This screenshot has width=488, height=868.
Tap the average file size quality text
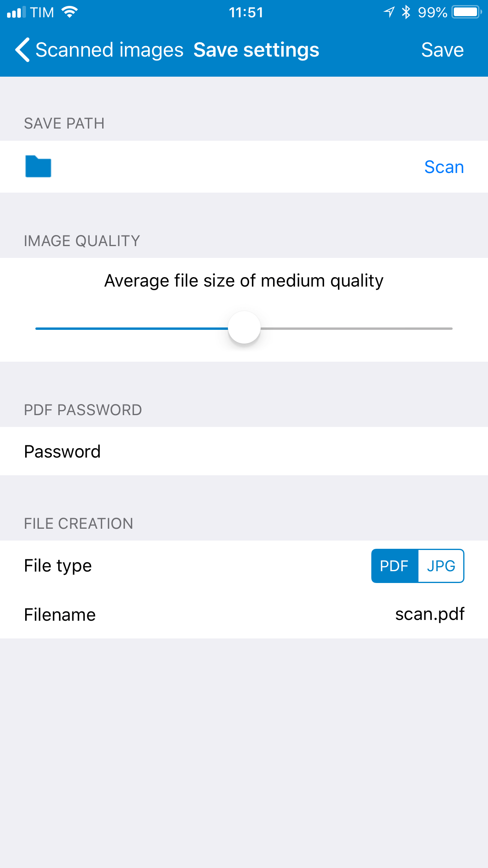tap(244, 281)
